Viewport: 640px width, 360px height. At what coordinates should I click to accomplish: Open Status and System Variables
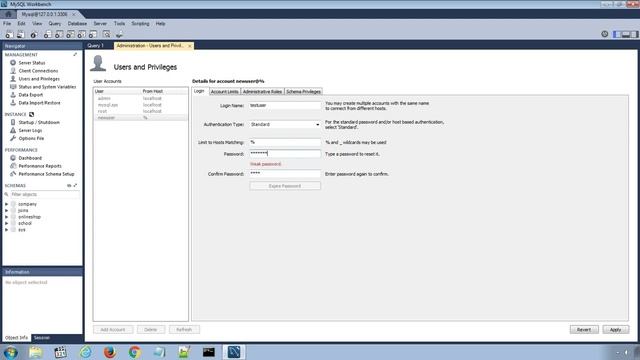(47, 87)
